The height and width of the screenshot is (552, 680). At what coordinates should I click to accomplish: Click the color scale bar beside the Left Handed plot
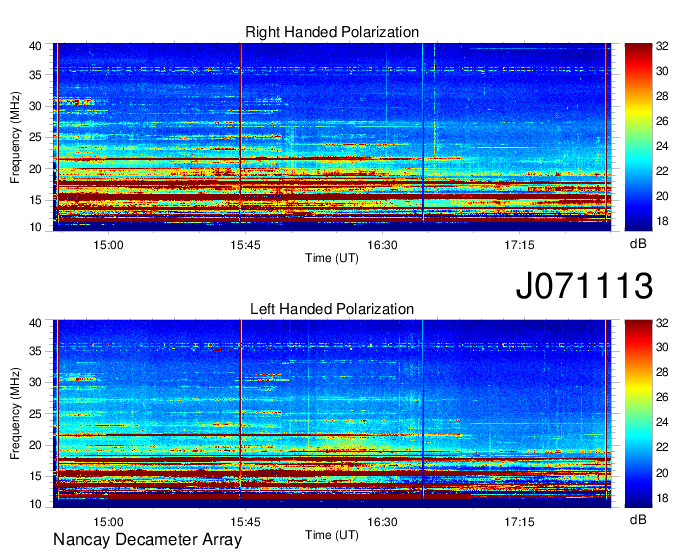[638, 414]
